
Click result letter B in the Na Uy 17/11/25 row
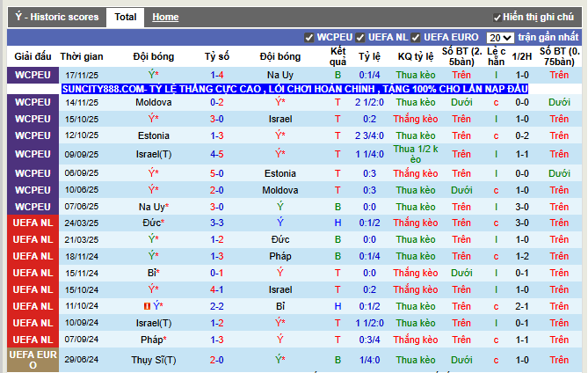point(338,76)
